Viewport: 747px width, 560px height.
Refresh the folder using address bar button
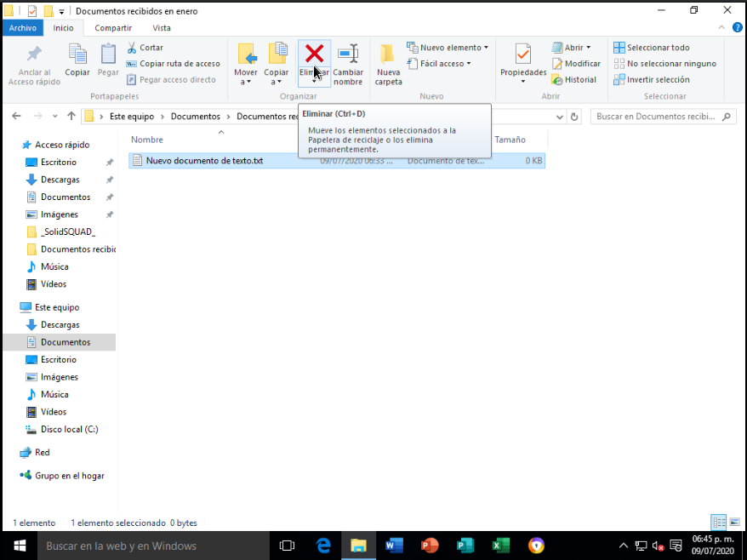click(575, 117)
